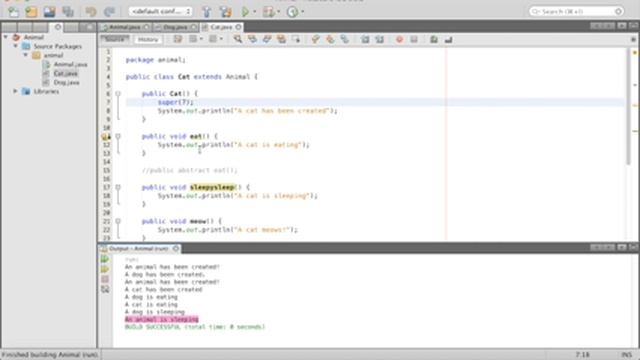The height and width of the screenshot is (360, 640).
Task: Open the Debug Project dropdown arrow
Action: (278, 11)
